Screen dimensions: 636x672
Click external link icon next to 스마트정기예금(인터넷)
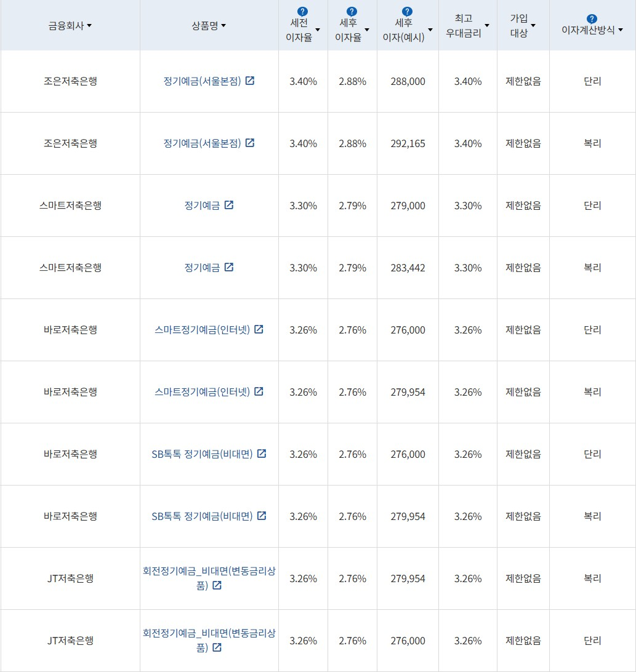click(258, 329)
